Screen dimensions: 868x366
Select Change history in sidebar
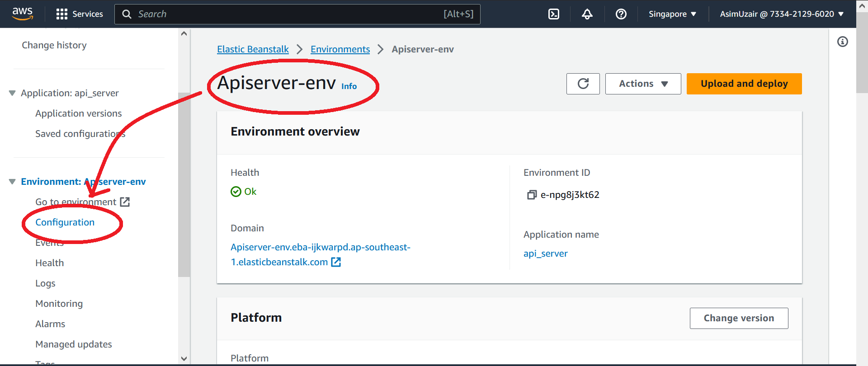coord(54,45)
